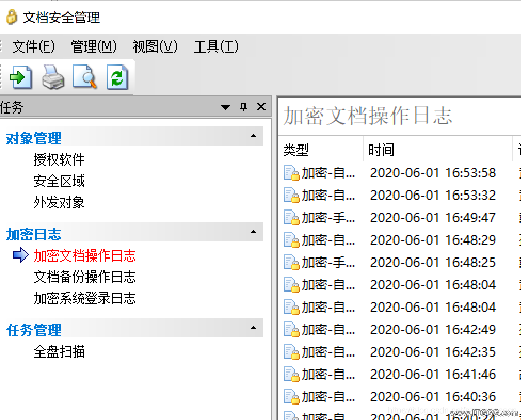Image resolution: width=521 pixels, height=420 pixels.
Task: Open 全盘扫描 task
Action: pyautogui.click(x=59, y=352)
